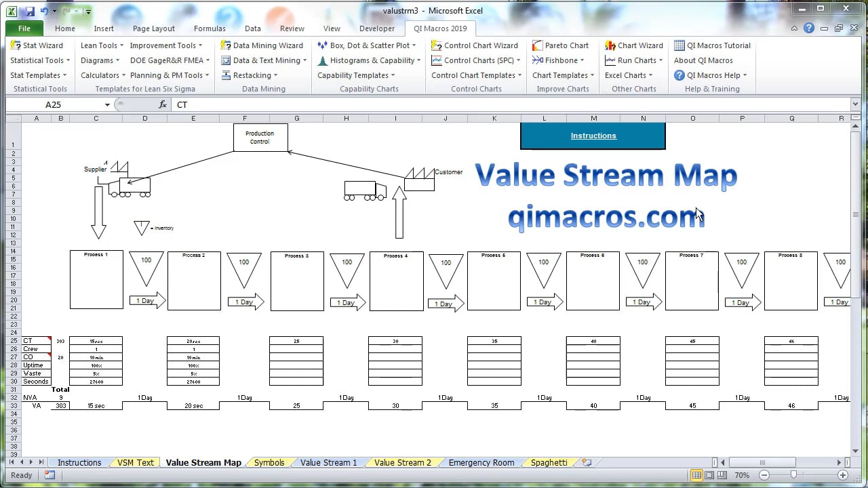Click the Name Box showing A25
The height and width of the screenshot is (488, 868).
point(54,104)
